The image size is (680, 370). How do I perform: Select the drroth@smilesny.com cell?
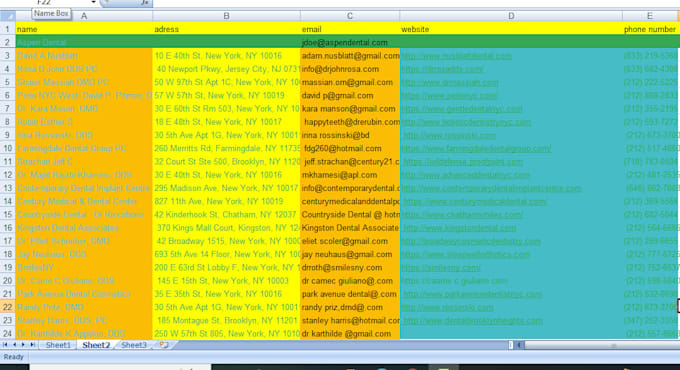350,268
